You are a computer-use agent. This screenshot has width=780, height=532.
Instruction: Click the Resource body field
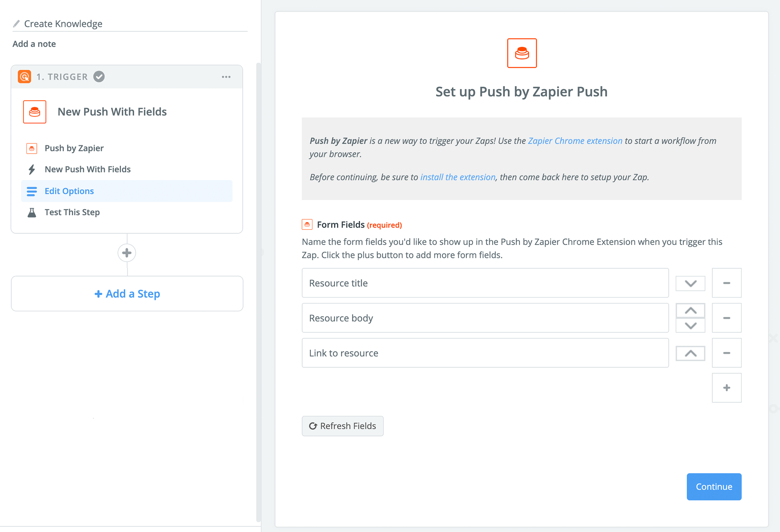point(485,318)
